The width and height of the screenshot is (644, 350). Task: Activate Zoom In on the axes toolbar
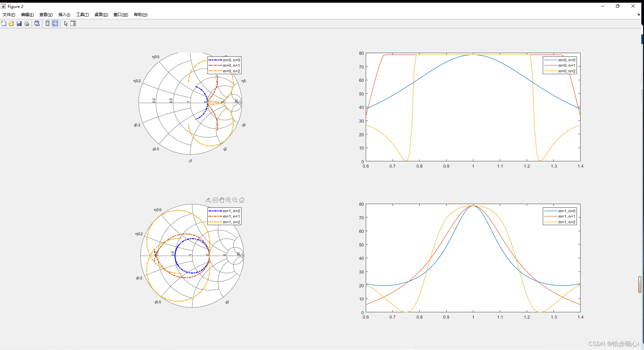[228, 200]
